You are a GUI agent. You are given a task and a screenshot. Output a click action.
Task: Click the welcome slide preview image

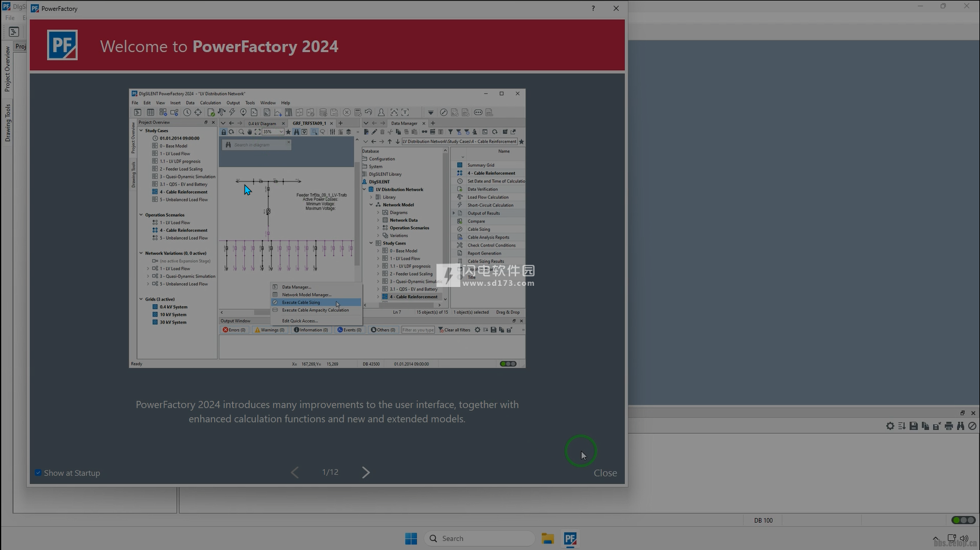point(327,228)
